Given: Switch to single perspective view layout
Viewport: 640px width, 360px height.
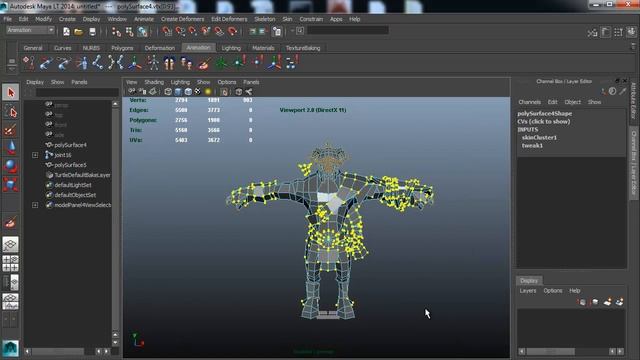Looking at the screenshot, I should (x=11, y=245).
